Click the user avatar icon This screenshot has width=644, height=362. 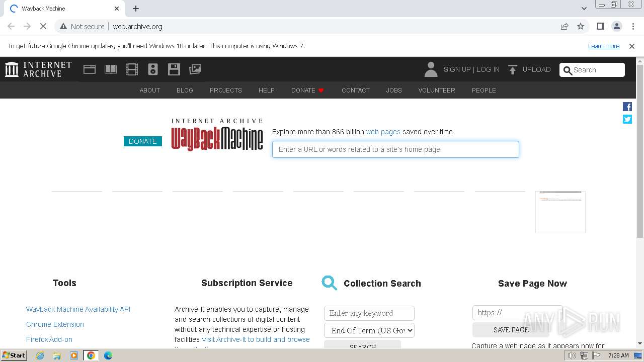point(431,69)
